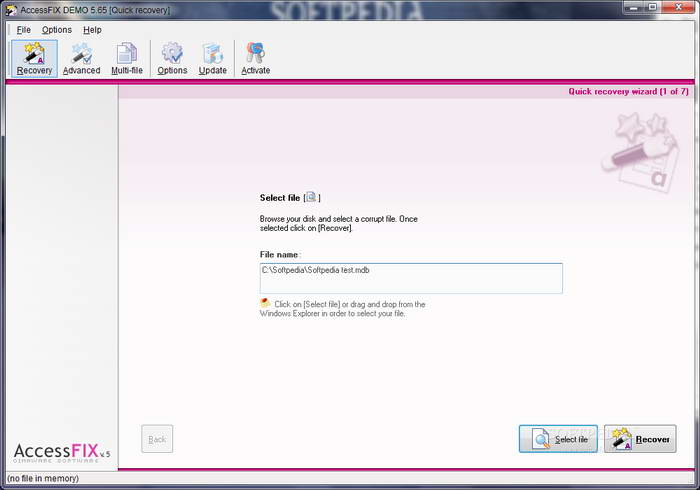Click the AccessFIX title bar icon
The image size is (700, 490).
(x=11, y=10)
